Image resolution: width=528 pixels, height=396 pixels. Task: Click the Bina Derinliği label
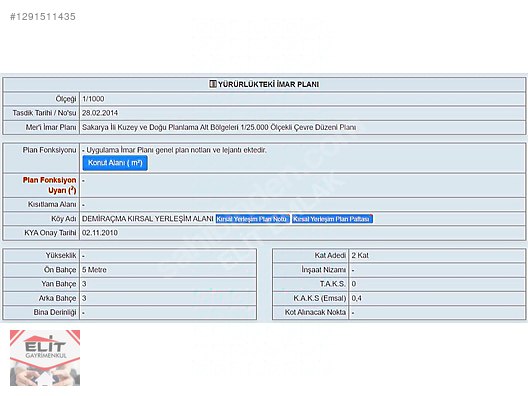[55, 312]
